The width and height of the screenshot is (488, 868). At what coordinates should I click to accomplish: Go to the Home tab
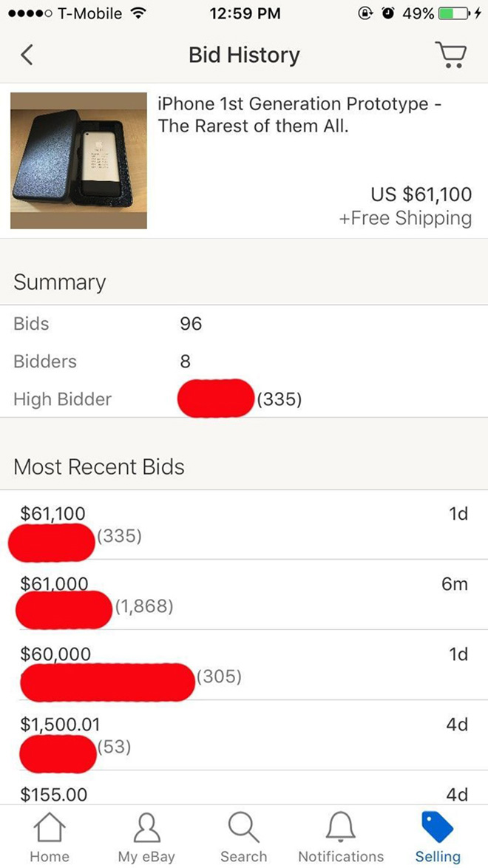click(48, 835)
